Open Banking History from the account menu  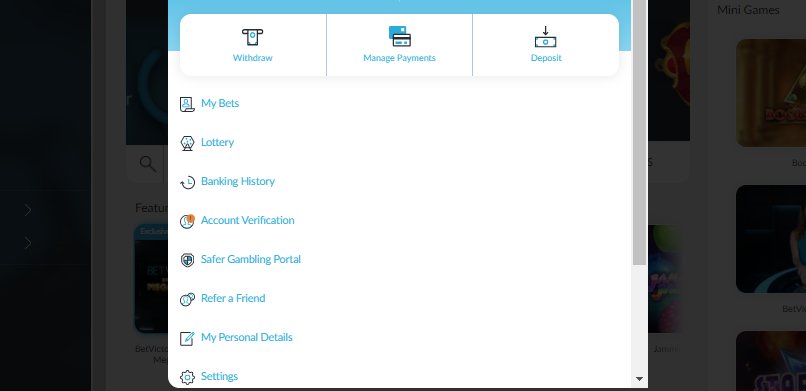point(238,181)
